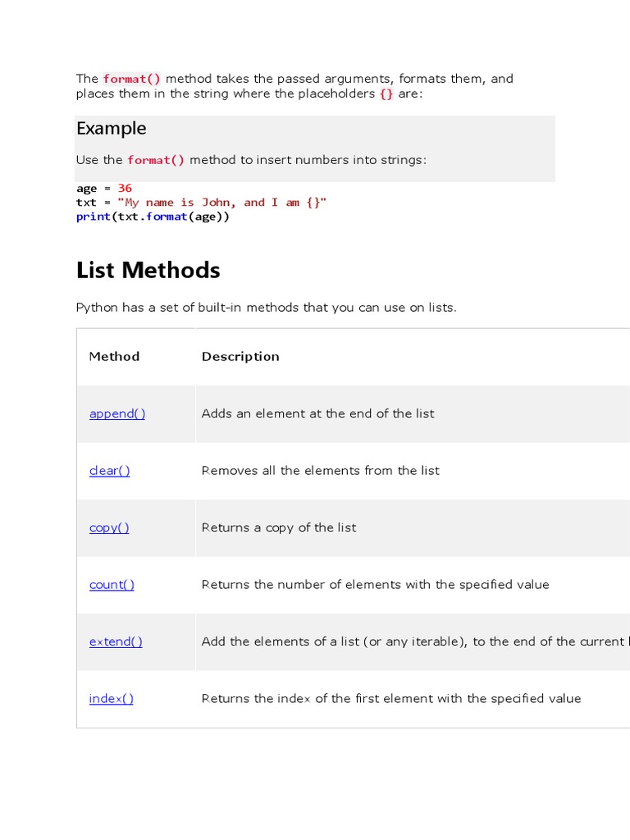Click the Description column header

pyautogui.click(x=240, y=357)
